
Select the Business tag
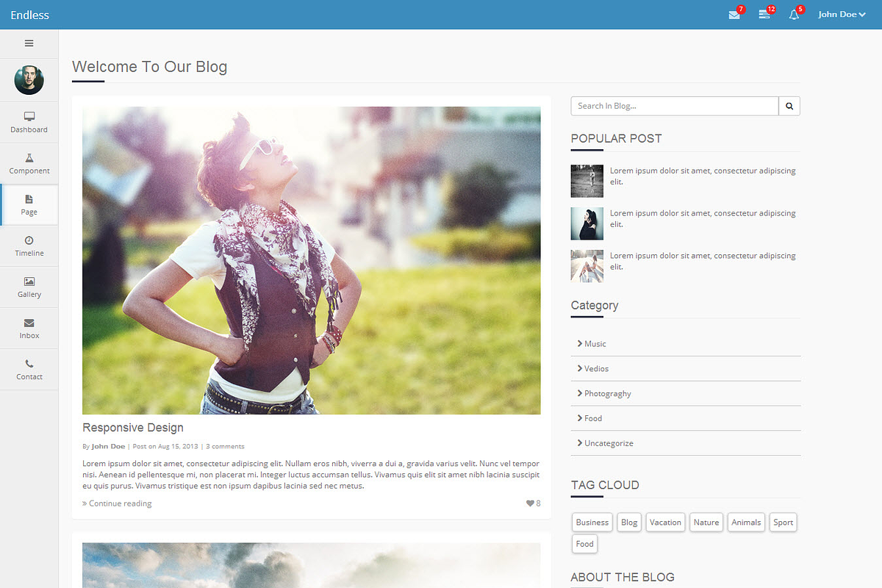tap(592, 523)
